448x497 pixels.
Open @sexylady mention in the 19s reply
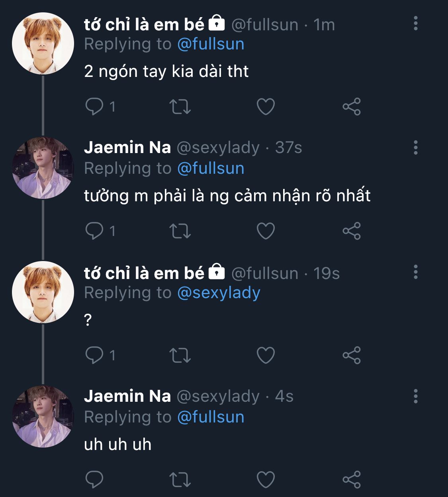(x=219, y=293)
